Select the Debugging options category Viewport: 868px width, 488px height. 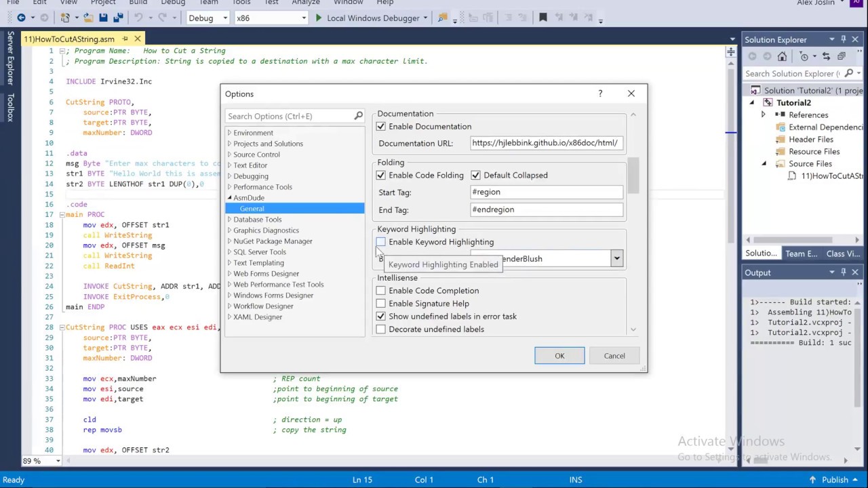[x=251, y=176]
